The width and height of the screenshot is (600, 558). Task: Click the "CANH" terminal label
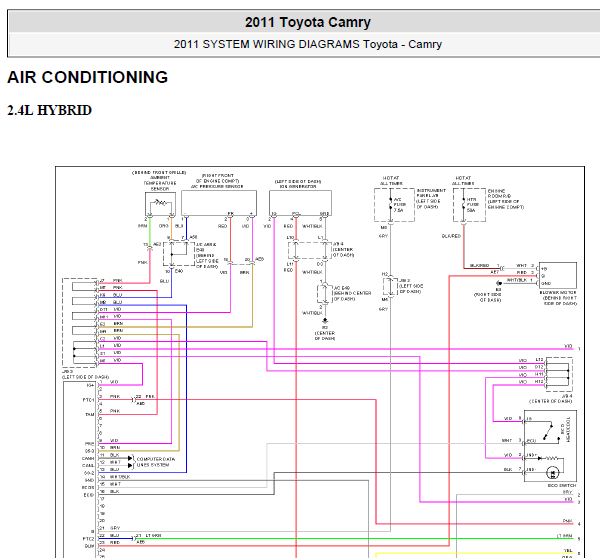88,458
